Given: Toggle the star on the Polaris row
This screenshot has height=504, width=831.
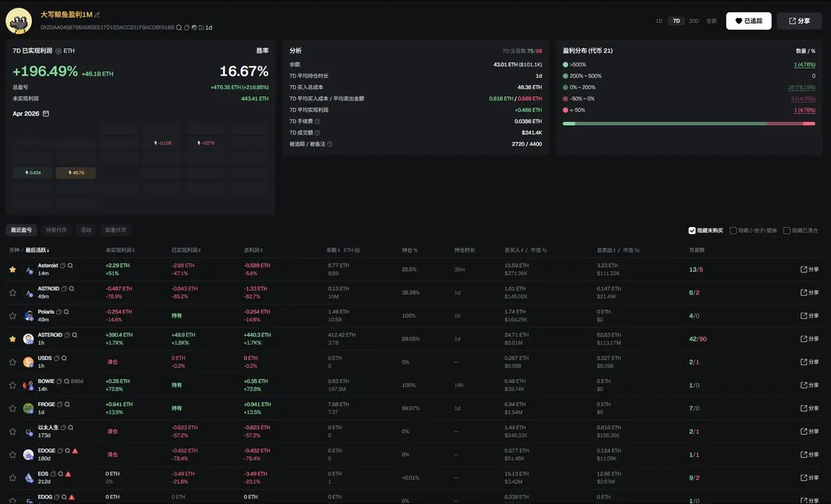Looking at the screenshot, I should (x=12, y=316).
